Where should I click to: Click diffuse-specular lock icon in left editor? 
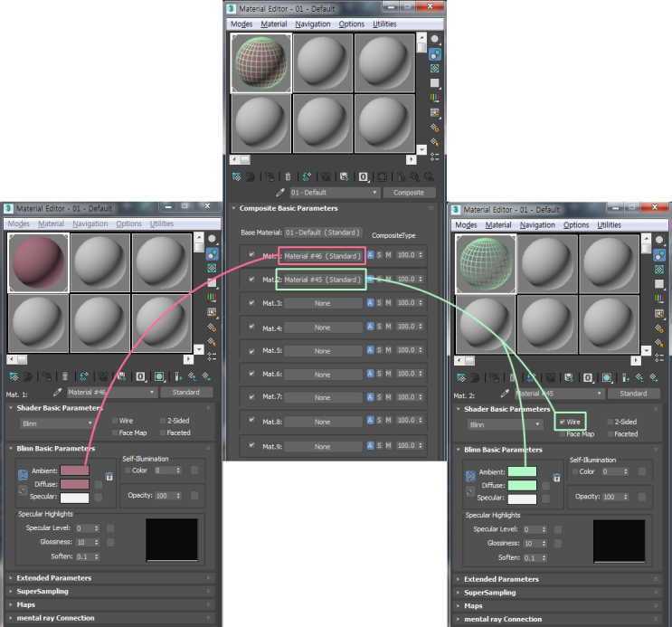point(23,490)
